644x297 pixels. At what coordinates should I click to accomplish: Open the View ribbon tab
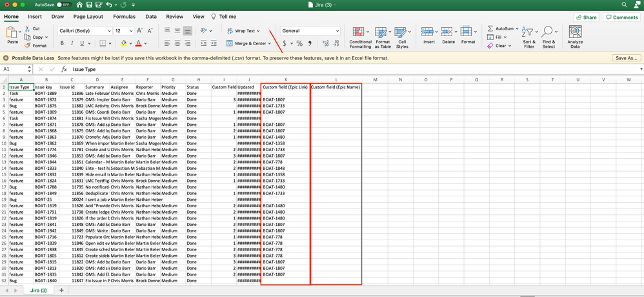(198, 17)
